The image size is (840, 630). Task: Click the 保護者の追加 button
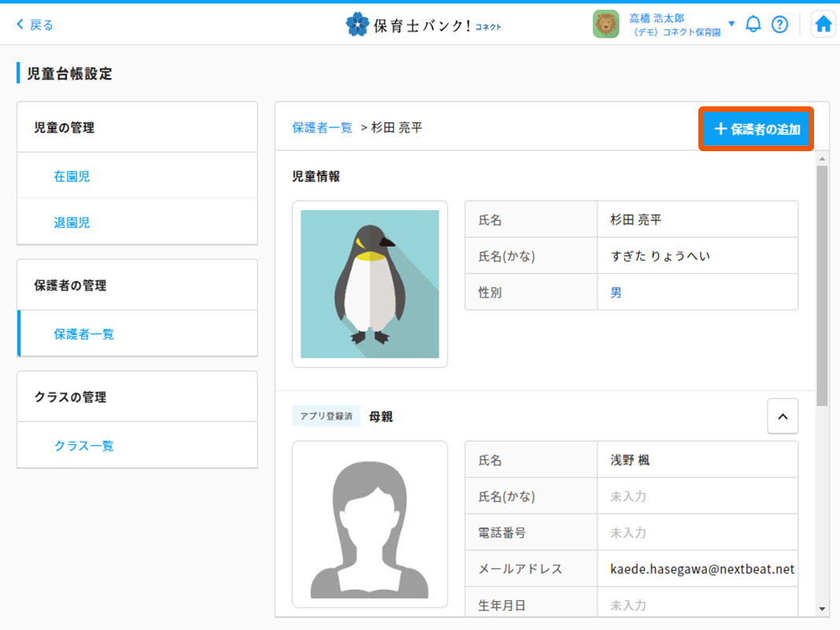757,129
